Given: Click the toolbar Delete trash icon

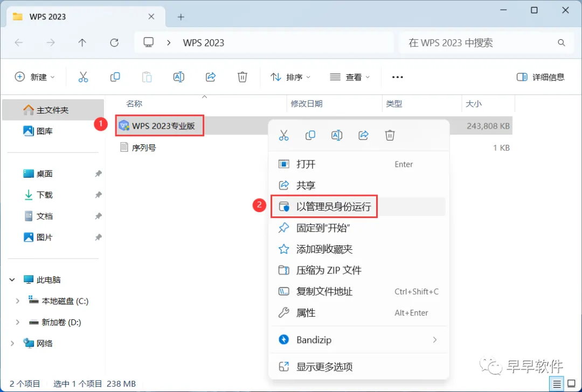Looking at the screenshot, I should [242, 77].
